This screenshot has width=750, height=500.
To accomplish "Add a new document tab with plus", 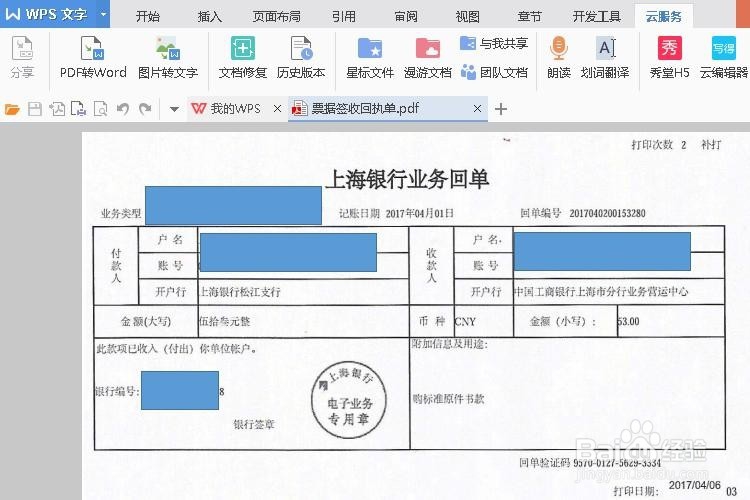I will [x=501, y=109].
